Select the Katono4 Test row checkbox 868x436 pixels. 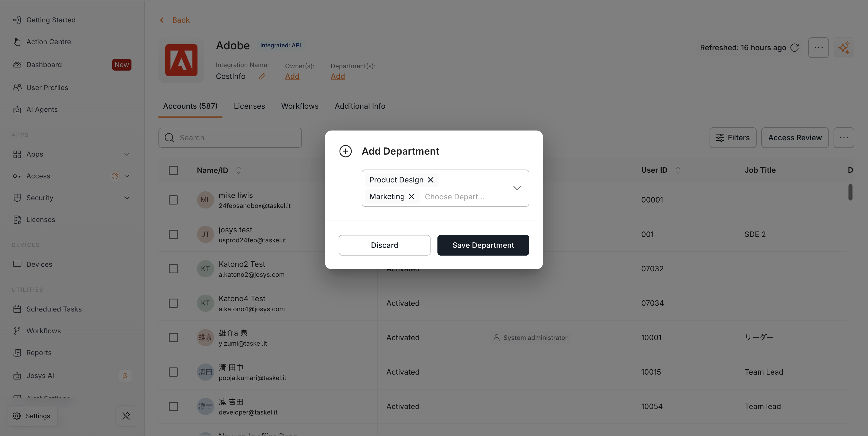173,303
